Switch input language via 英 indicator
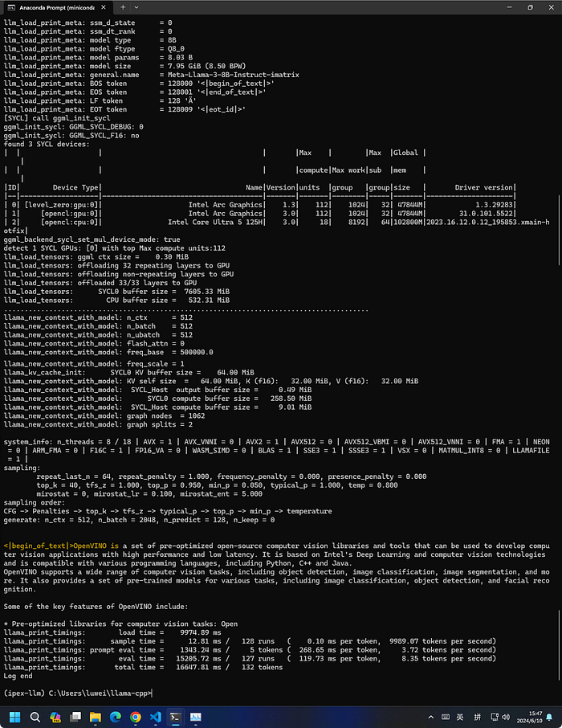Screen dimensions: 562x728 (x=460, y=717)
